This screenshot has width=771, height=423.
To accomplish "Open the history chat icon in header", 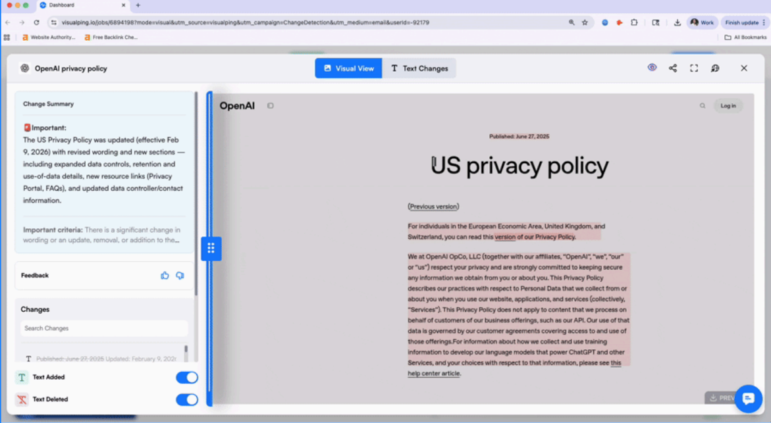I will pos(715,68).
